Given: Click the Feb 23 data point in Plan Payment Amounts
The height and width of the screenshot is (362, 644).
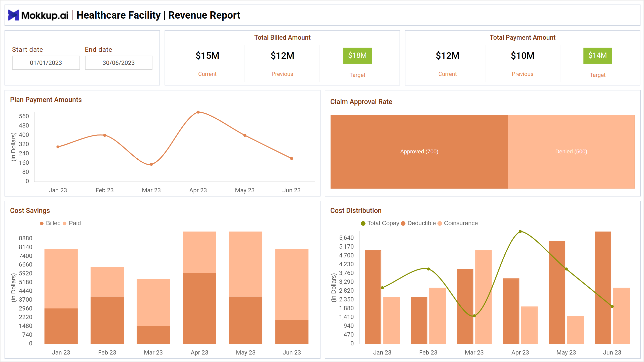Looking at the screenshot, I should coord(105,135).
